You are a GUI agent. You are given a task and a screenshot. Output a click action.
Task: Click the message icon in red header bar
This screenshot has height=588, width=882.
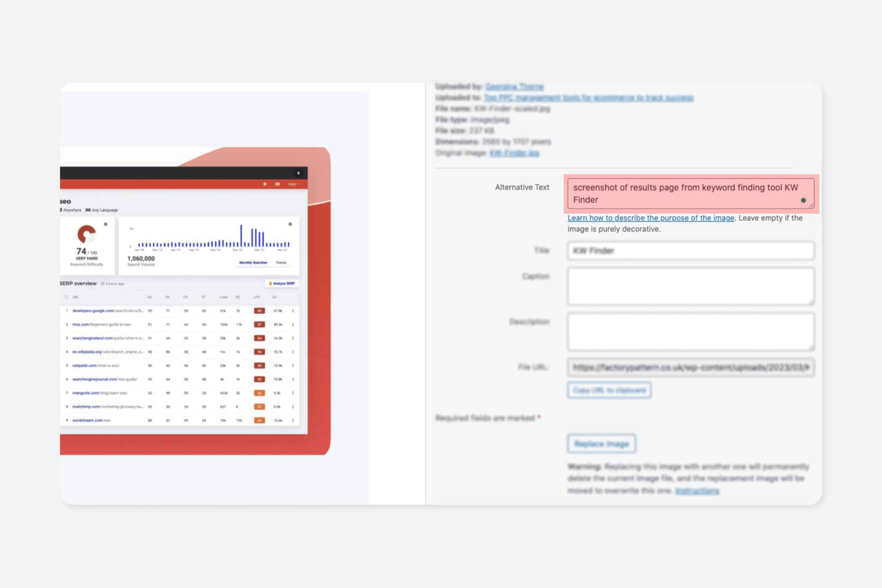coord(277,184)
